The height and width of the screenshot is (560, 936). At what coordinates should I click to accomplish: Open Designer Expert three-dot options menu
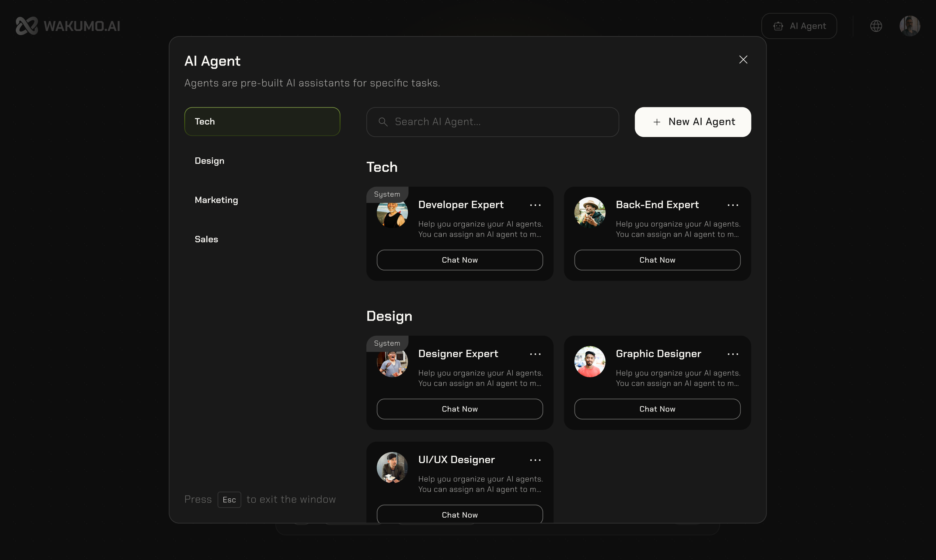click(x=535, y=354)
